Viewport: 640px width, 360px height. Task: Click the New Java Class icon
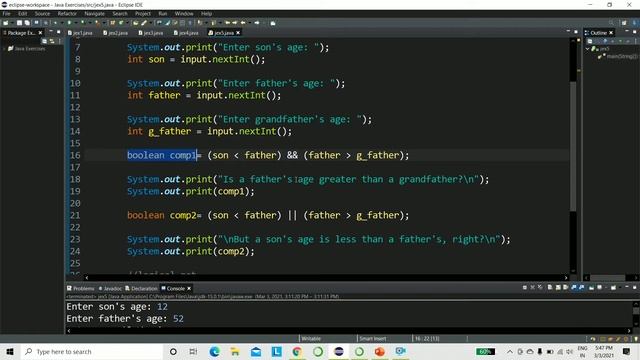tap(121, 23)
